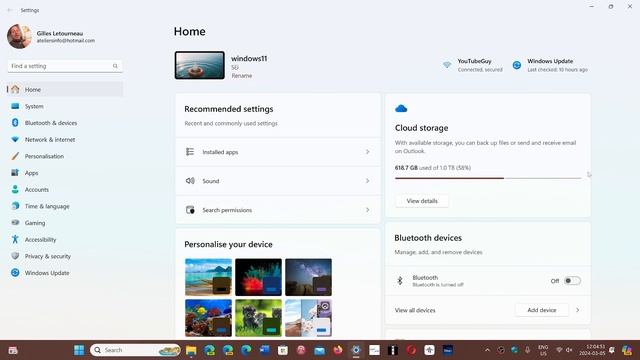Click the Settings back arrow

pos(10,10)
